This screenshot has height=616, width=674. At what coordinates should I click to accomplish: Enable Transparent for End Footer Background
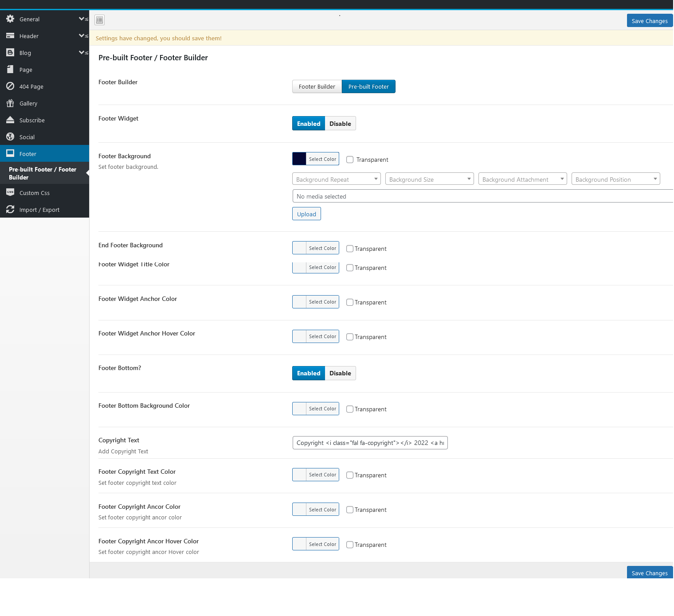pyautogui.click(x=350, y=249)
